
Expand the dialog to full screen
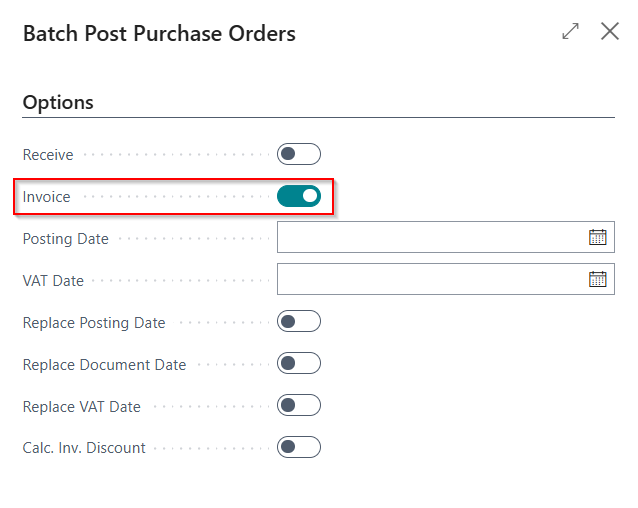click(570, 31)
